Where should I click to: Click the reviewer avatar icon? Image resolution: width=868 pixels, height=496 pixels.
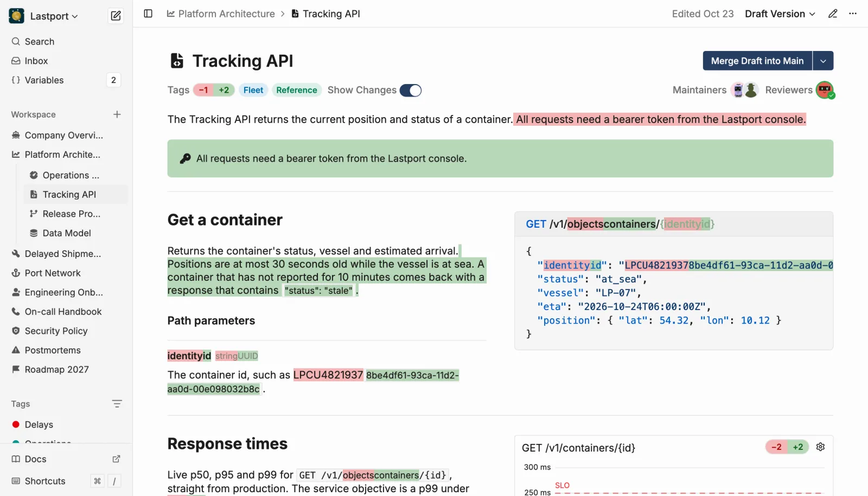coord(825,90)
